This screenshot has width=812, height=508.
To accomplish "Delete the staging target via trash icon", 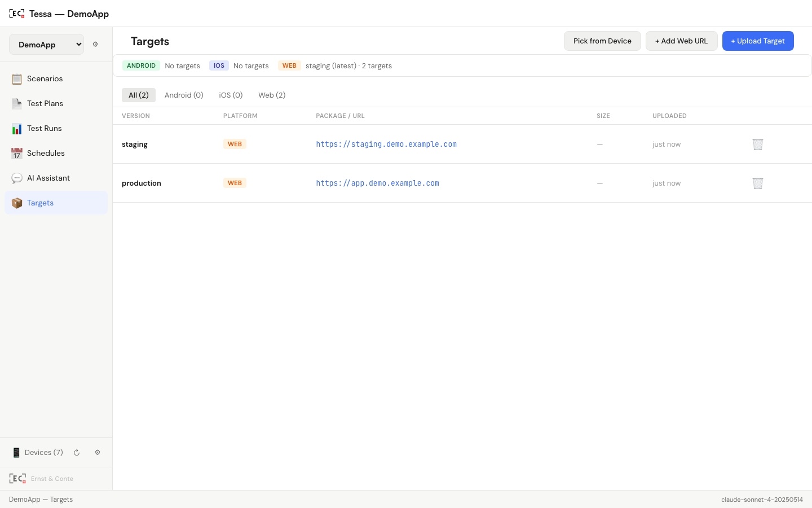I will pos(758,144).
